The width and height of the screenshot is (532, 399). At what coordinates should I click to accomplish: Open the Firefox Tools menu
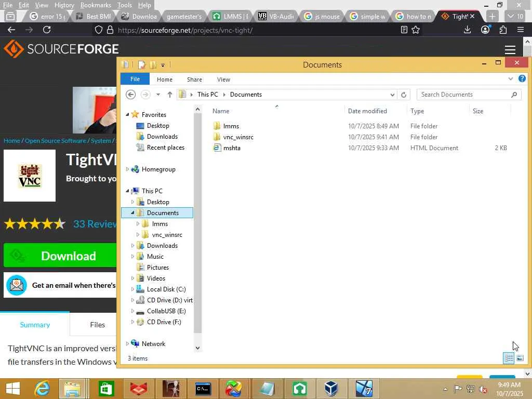point(125,5)
